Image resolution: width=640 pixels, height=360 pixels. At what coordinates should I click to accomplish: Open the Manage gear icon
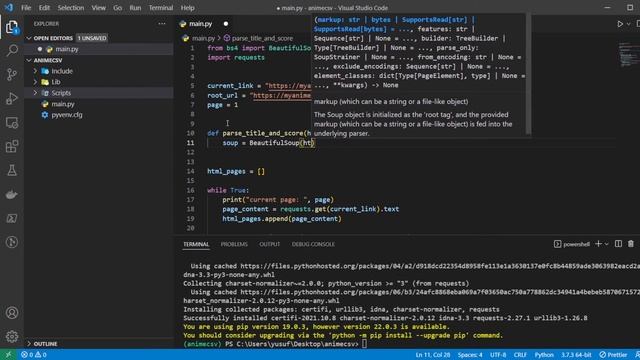12,336
